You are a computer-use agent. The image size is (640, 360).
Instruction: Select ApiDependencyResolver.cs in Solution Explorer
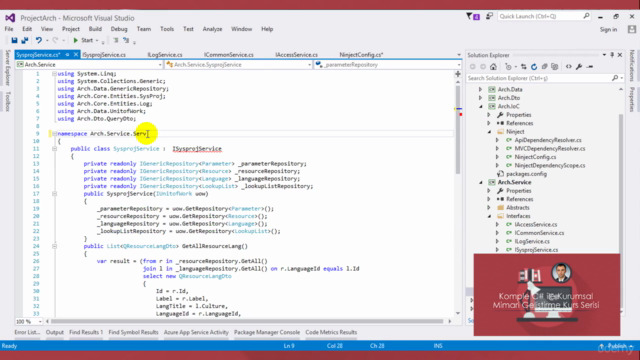[x=548, y=140]
